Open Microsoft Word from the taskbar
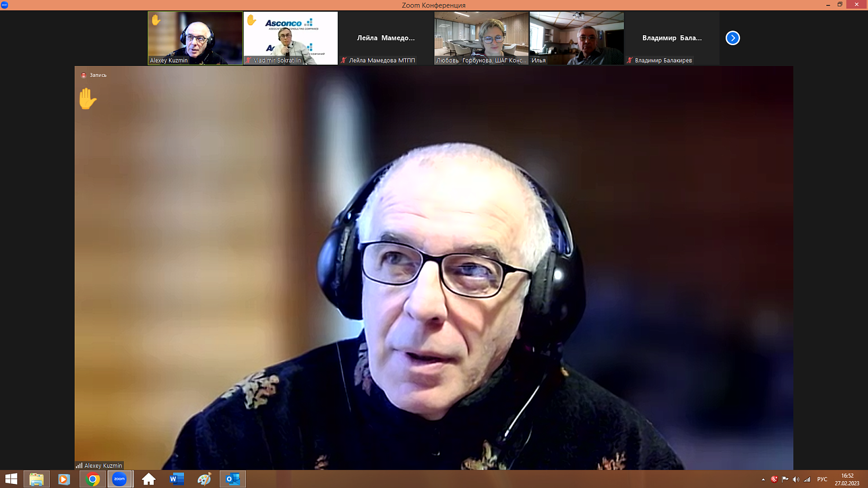 [x=176, y=479]
